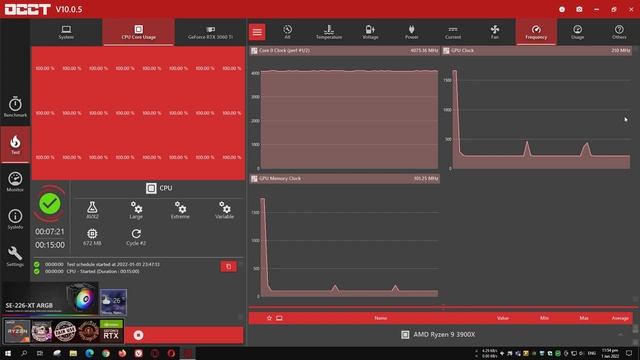Collapse the AMD Ryzen 9 3900X group
640x360 pixels.
click(620, 335)
